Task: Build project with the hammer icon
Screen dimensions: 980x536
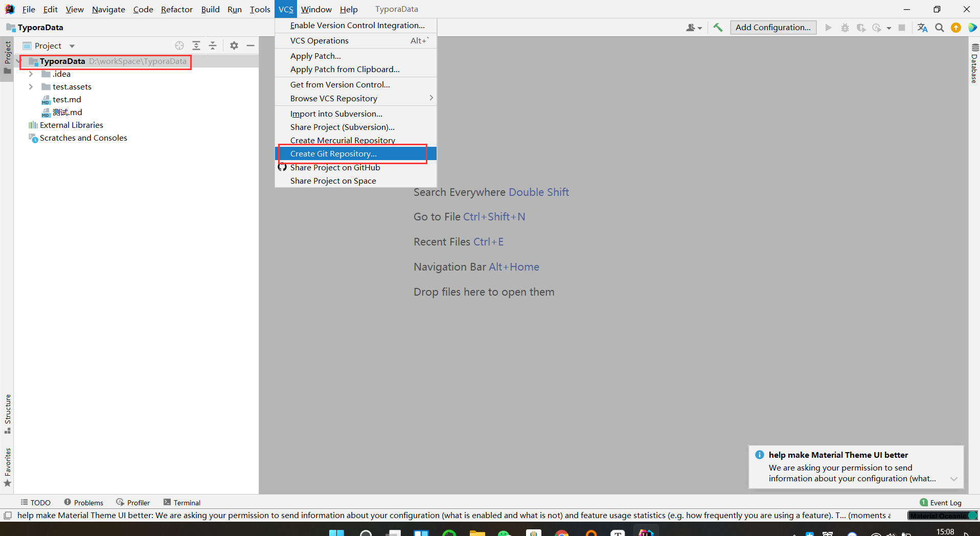Action: click(718, 28)
